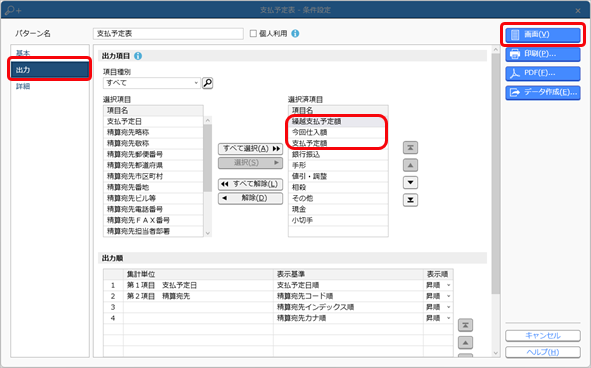Image resolution: width=591 pixels, height=368 pixels.
Task: Enable the 個人利用 checkbox
Action: coord(253,34)
